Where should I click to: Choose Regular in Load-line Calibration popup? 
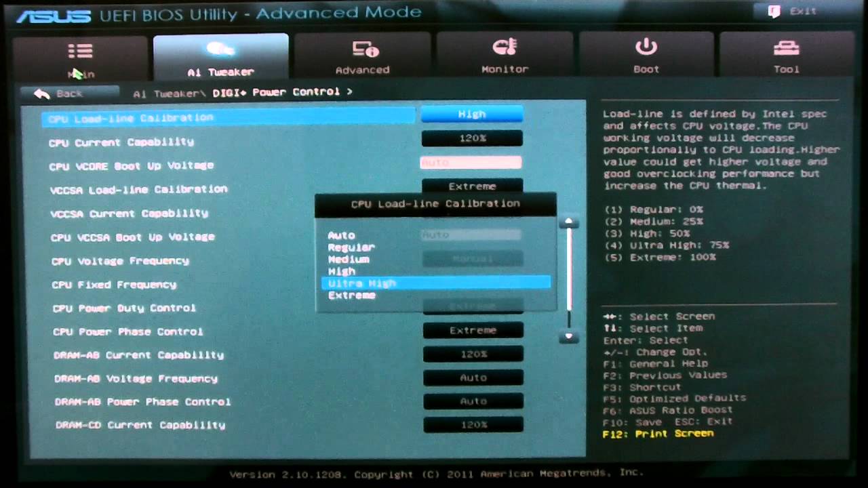(351, 247)
